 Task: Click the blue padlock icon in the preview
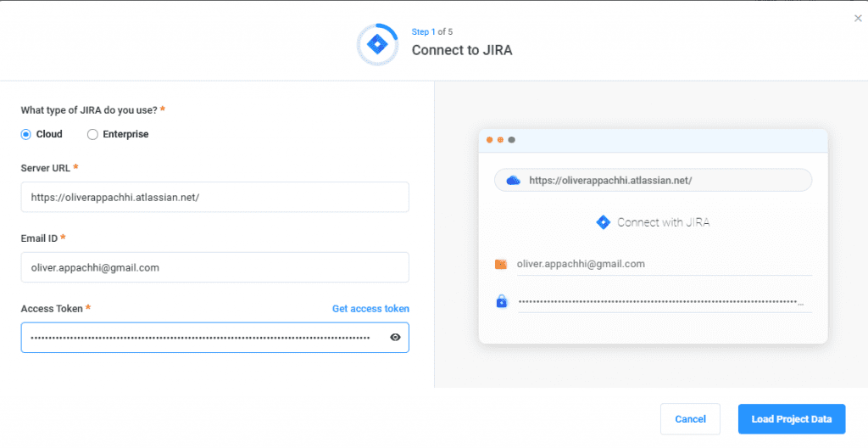coord(501,301)
